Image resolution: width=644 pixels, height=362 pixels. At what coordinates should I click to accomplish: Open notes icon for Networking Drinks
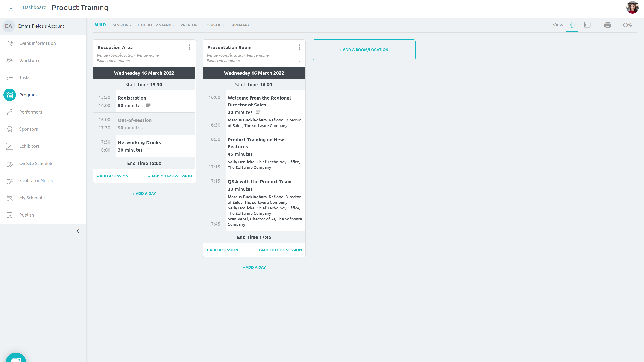[148, 150]
